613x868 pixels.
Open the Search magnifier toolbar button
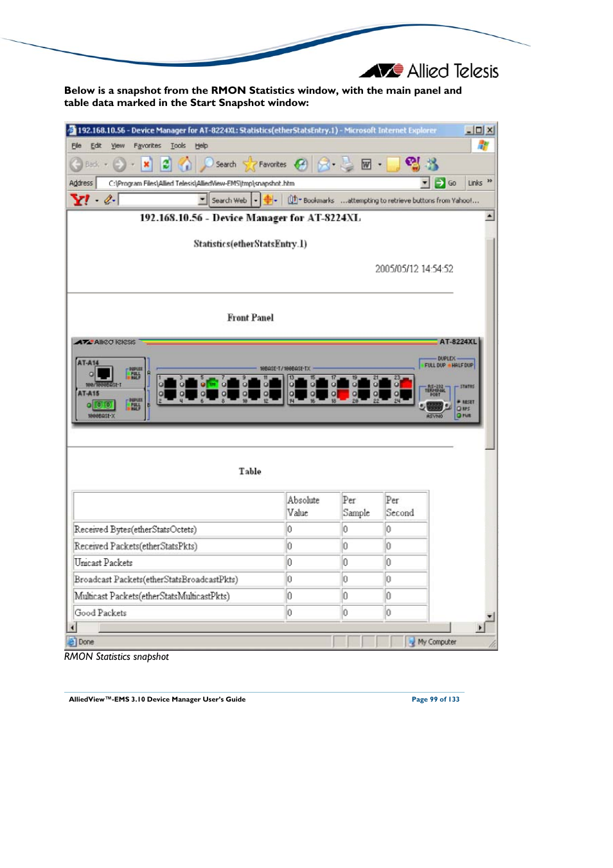[x=218, y=164]
